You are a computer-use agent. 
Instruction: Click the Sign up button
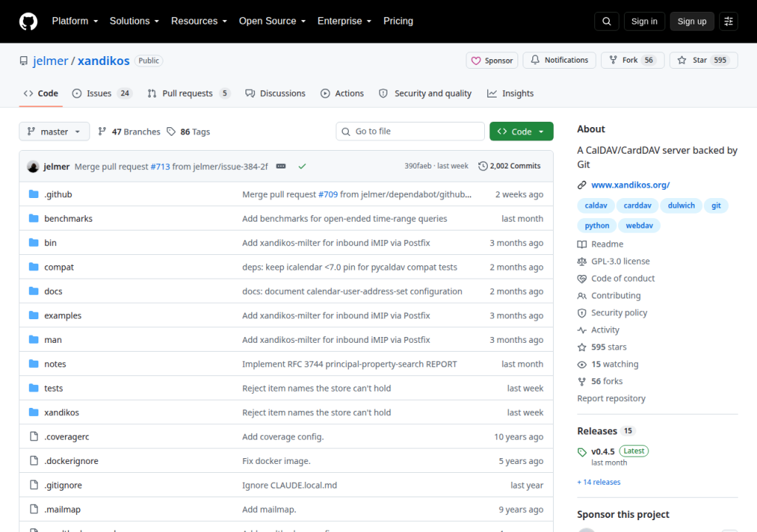(x=691, y=21)
